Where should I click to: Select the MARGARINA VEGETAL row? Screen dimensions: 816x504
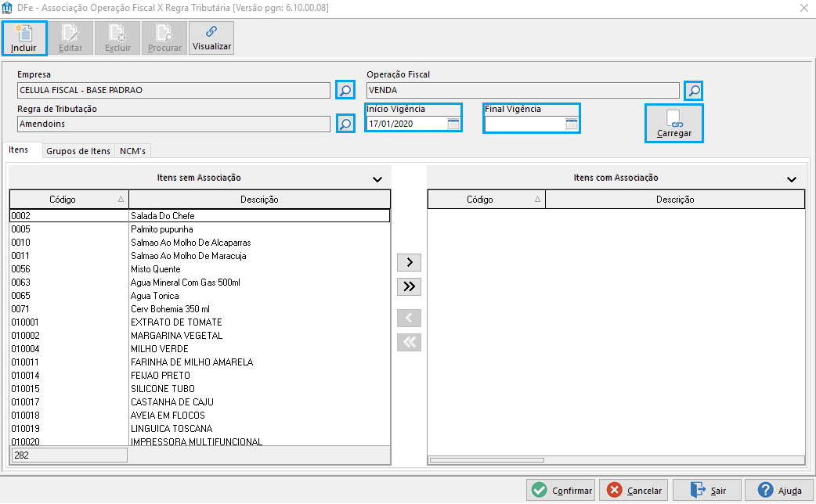(x=200, y=336)
